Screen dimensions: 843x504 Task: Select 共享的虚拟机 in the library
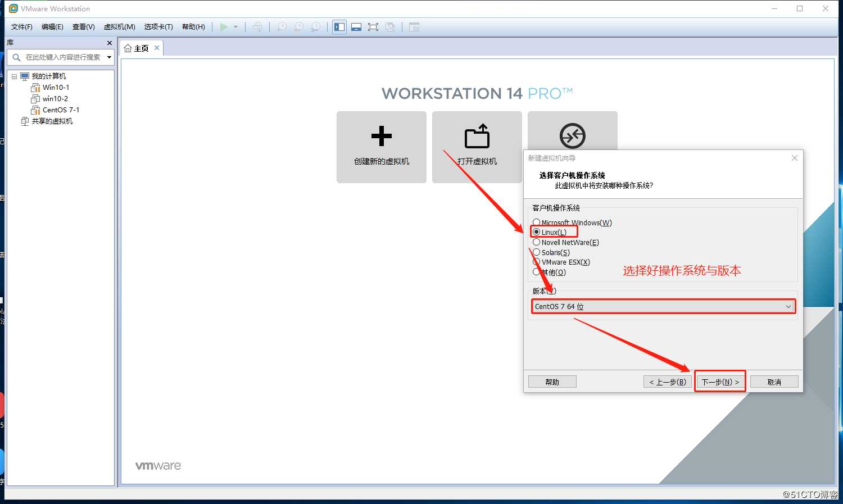click(52, 121)
